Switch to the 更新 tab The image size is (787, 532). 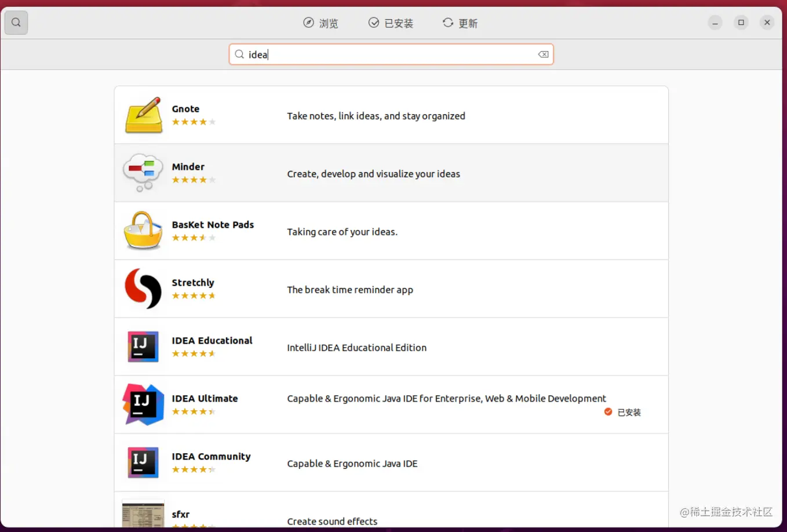click(460, 23)
